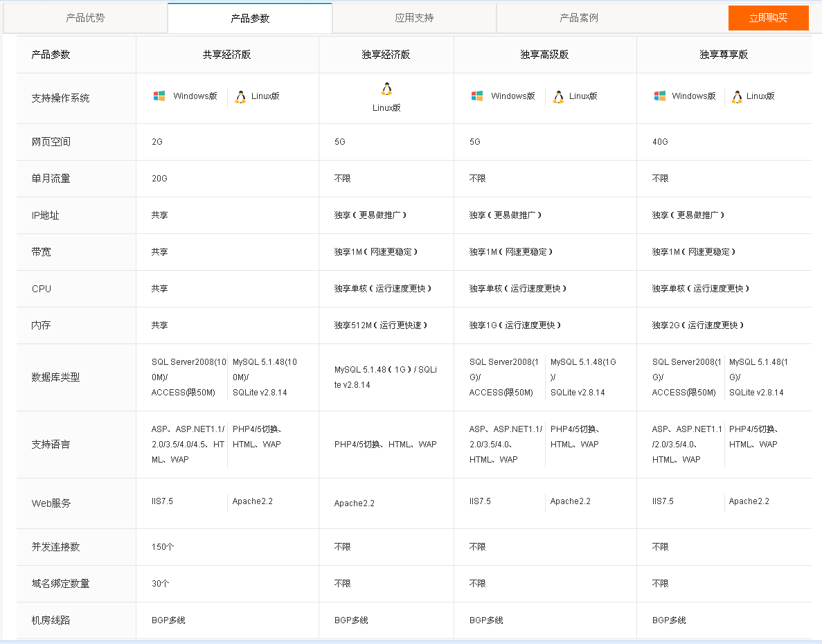This screenshot has width=822, height=644.
Task: Click the 机房线路 row label
Action: tap(51, 620)
